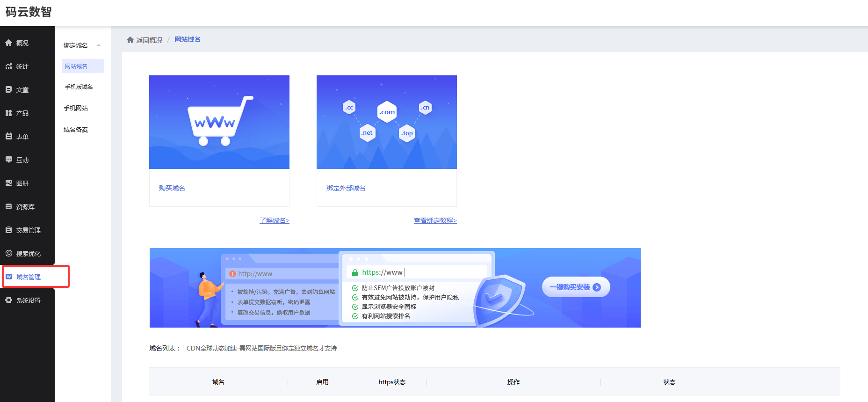Image resolution: width=868 pixels, height=402 pixels.
Task: Click the 状态 column header
Action: (670, 382)
